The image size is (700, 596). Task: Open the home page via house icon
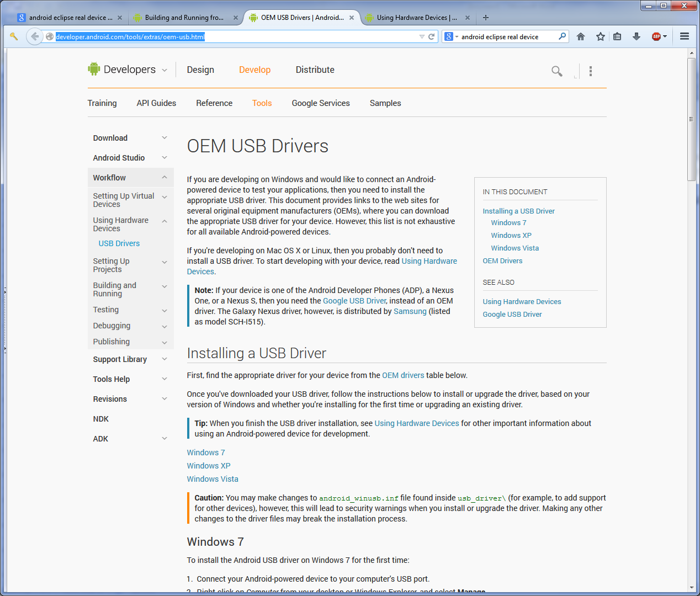pos(581,36)
